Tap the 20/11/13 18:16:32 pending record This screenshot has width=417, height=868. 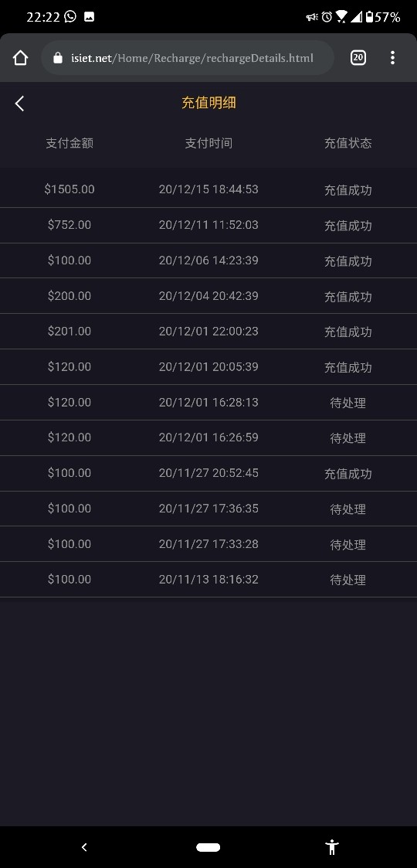point(208,580)
